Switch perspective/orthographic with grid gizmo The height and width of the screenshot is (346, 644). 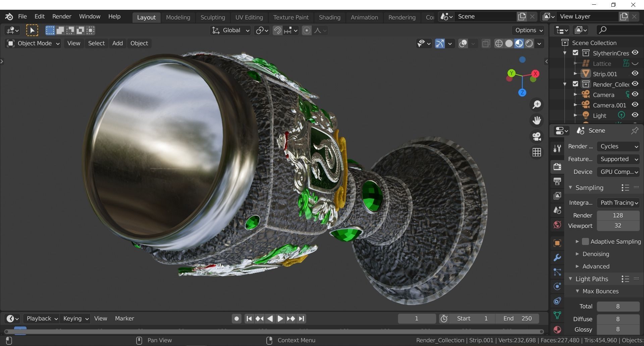(x=537, y=152)
